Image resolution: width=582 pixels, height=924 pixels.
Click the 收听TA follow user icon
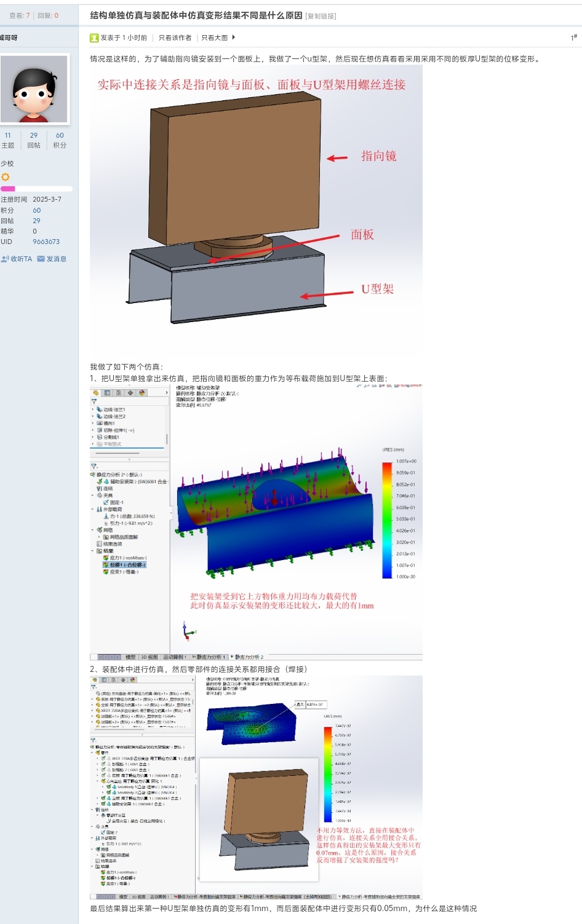(6, 259)
